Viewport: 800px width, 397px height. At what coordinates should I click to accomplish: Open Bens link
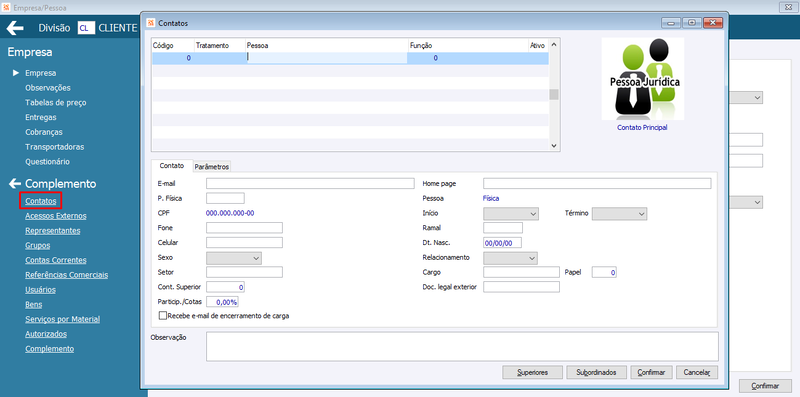[x=34, y=305]
